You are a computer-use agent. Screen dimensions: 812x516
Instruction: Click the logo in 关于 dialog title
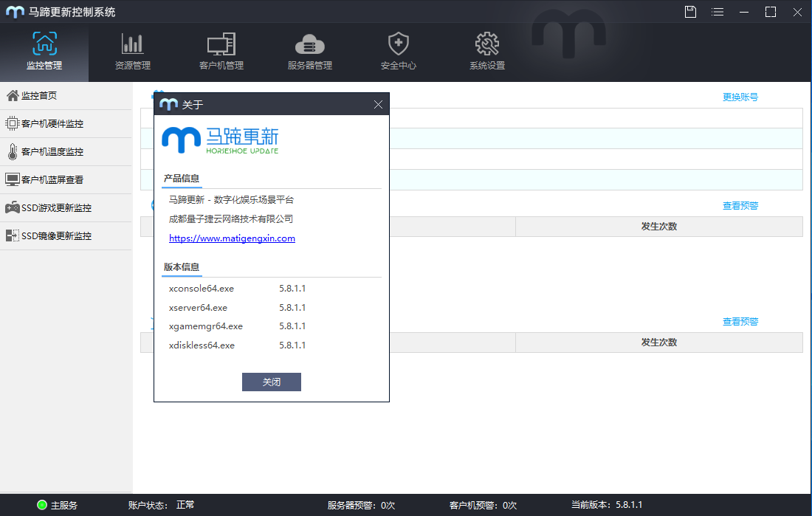[168, 105]
